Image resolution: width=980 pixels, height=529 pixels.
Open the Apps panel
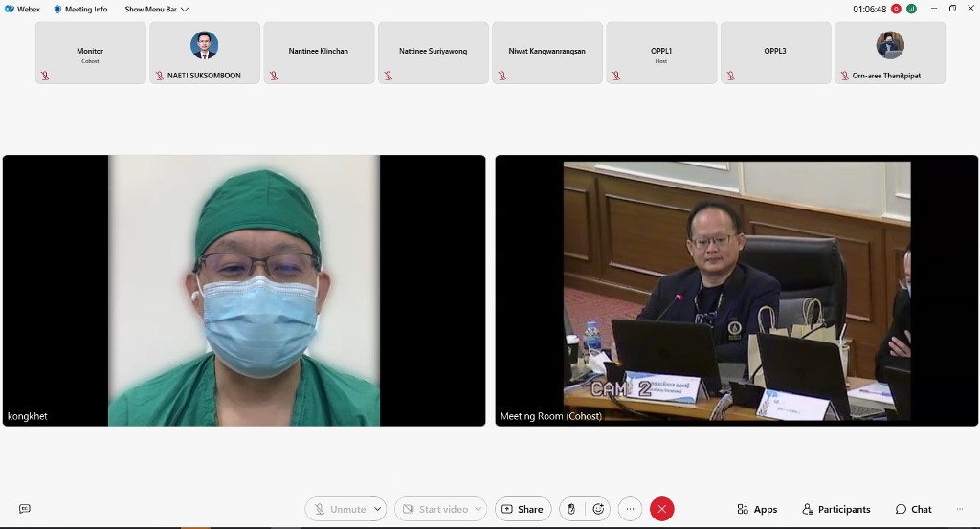757,509
